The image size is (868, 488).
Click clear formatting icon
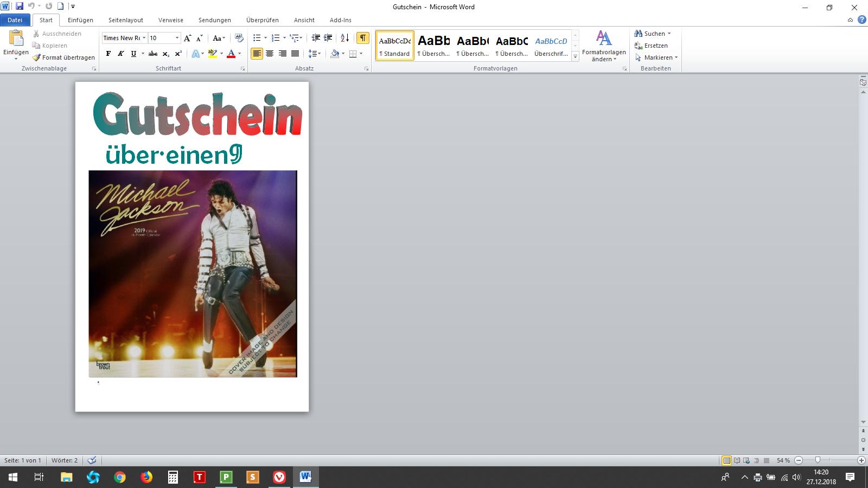click(239, 38)
